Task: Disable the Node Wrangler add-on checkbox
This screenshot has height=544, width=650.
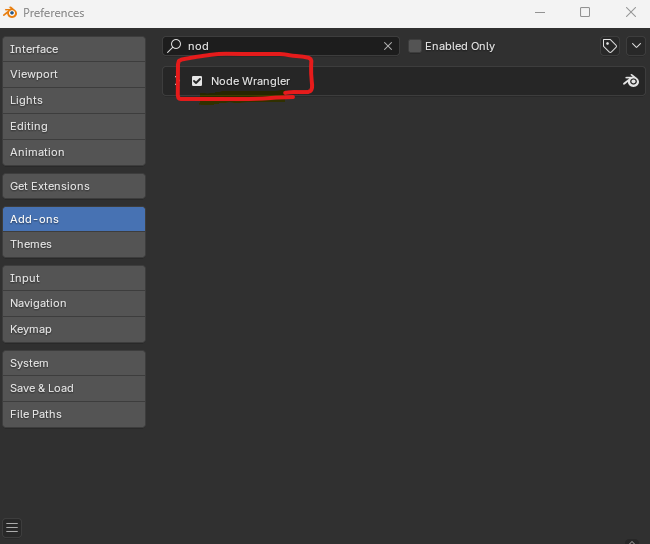Action: [197, 81]
